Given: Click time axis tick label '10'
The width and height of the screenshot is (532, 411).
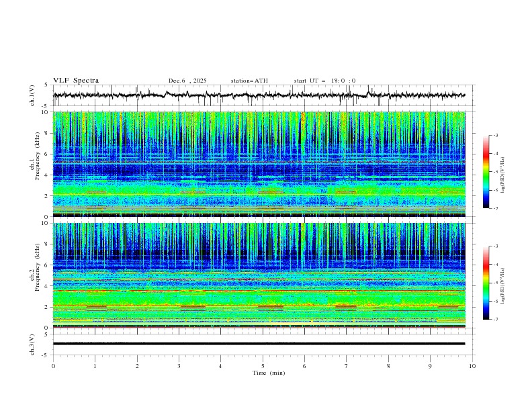Looking at the screenshot, I should pyautogui.click(x=472, y=366).
